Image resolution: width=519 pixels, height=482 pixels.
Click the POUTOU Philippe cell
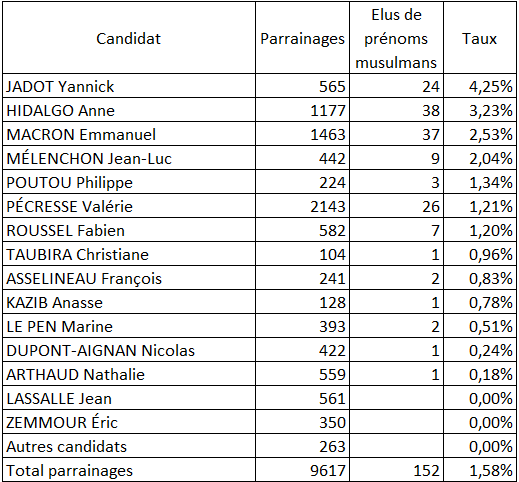129,182
